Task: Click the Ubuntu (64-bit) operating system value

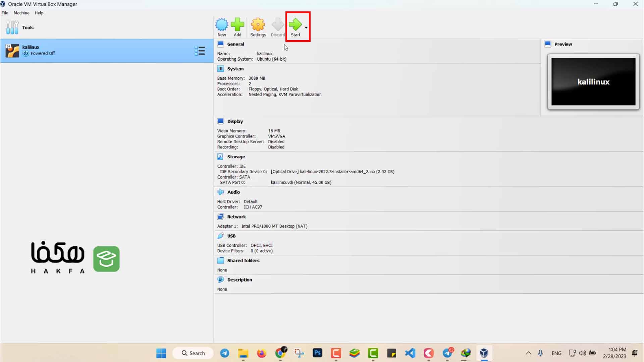Action: 271,59
